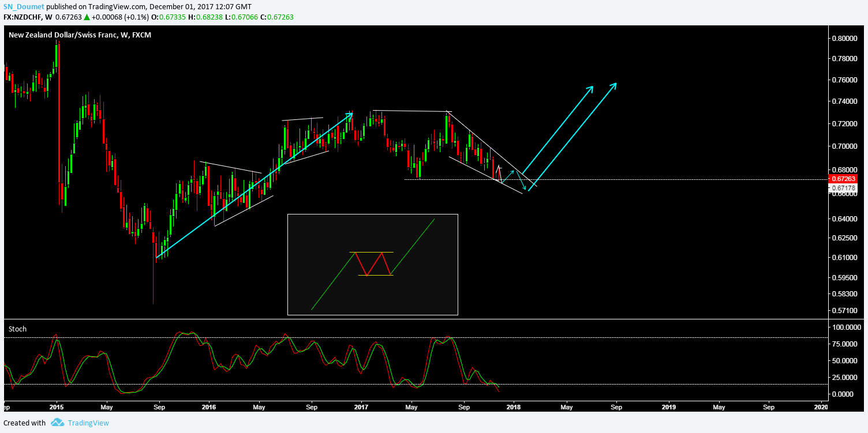The height and width of the screenshot is (433, 868).
Task: Click the 0.58300 price axis label
Action: pos(845,295)
